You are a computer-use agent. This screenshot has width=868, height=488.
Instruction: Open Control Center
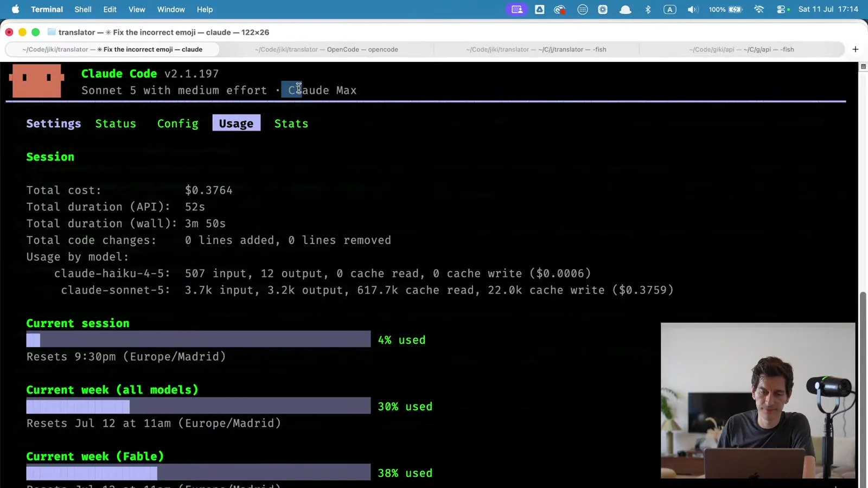781,9
